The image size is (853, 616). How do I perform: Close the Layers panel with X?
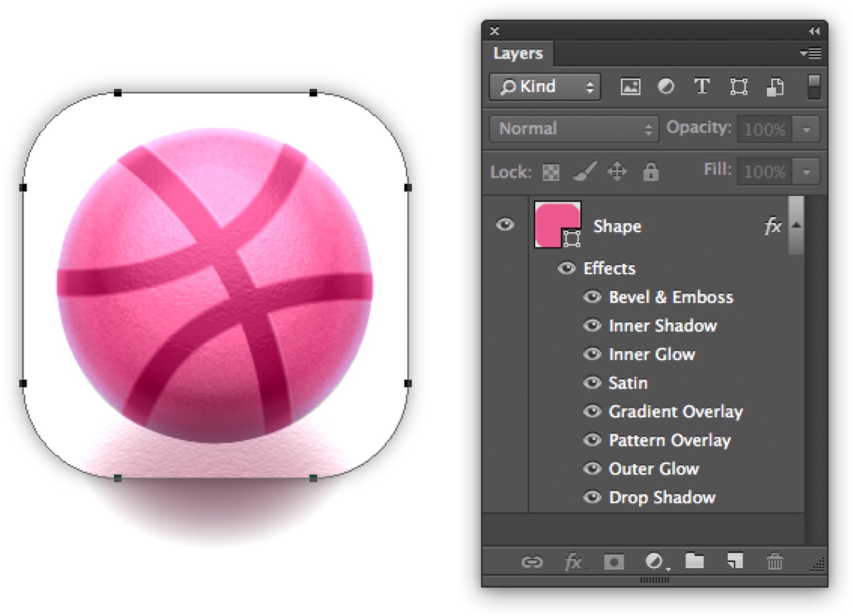coord(494,31)
